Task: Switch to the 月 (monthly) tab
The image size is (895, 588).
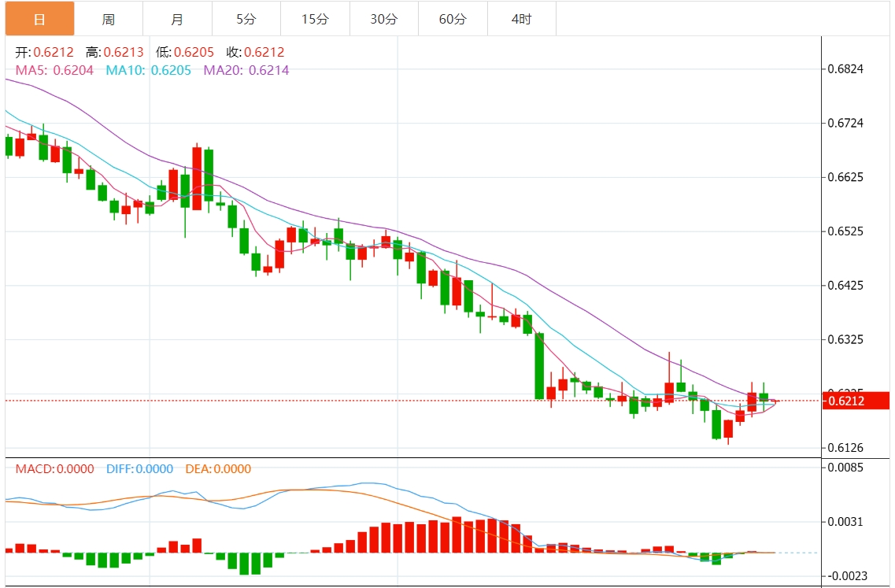Action: point(178,19)
